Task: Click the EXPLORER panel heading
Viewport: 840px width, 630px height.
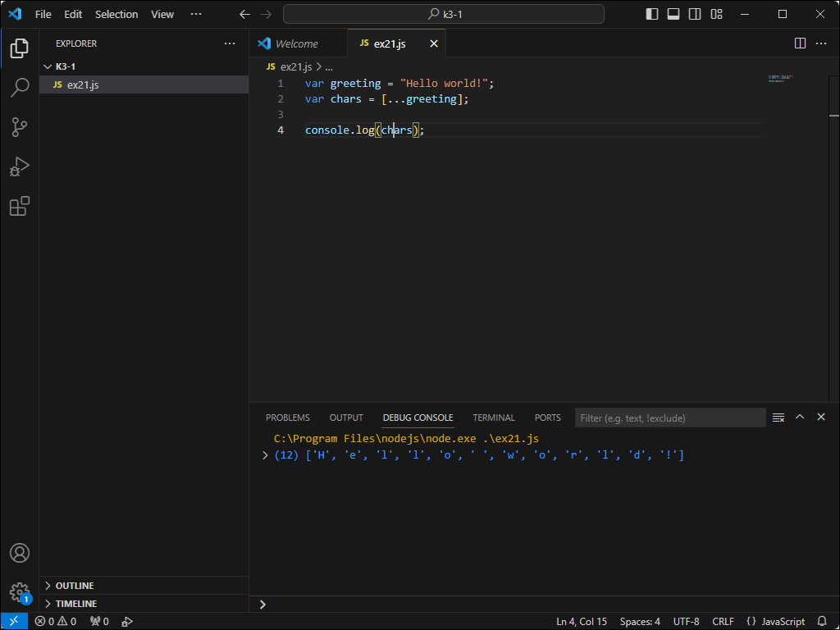Action: coord(76,43)
